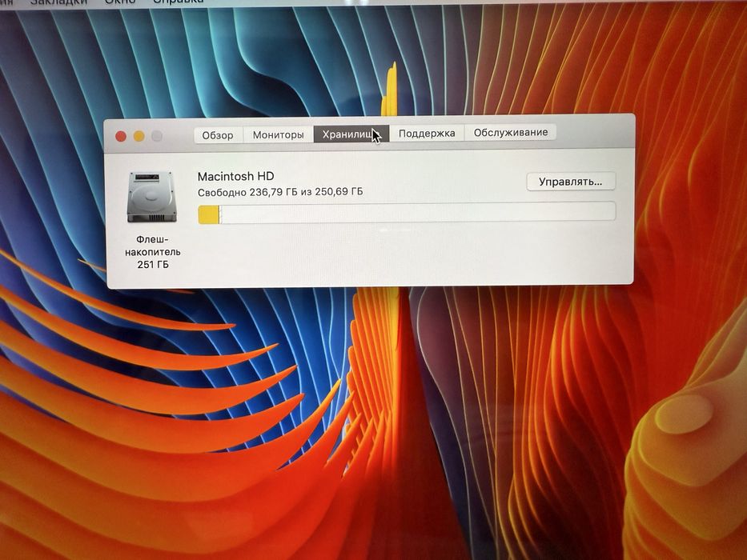The width and height of the screenshot is (747, 560).
Task: Close the window with the red button
Action: tap(121, 137)
